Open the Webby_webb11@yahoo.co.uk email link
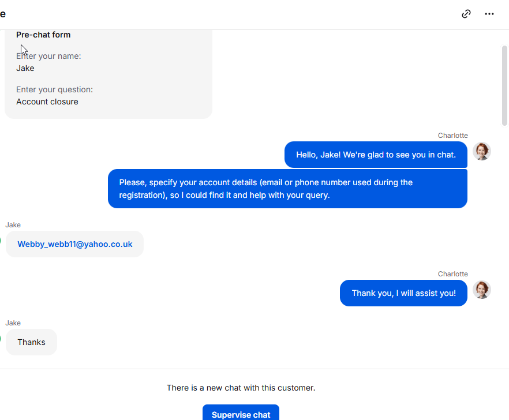Viewport: 509px width, 420px height. click(75, 244)
